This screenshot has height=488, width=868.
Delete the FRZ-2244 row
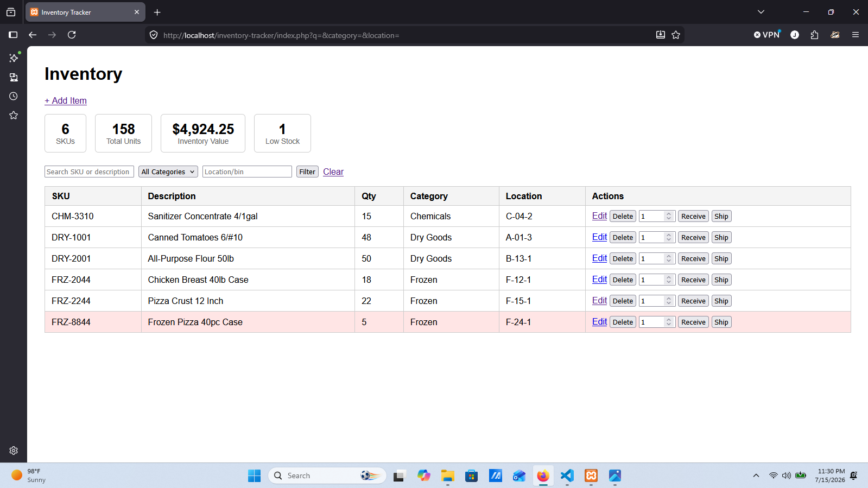[623, 301]
